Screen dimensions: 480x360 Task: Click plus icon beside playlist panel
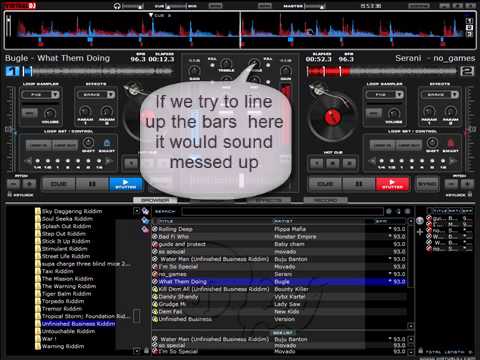click(419, 232)
